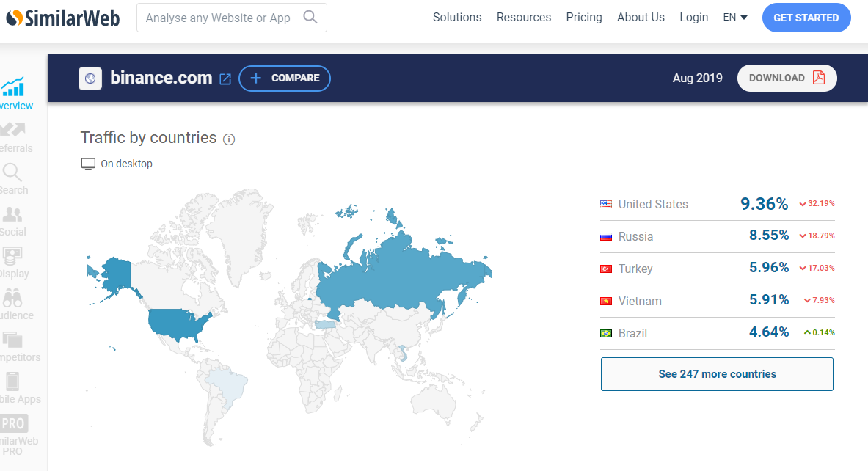Click the Brazil flag icon

pos(606,333)
